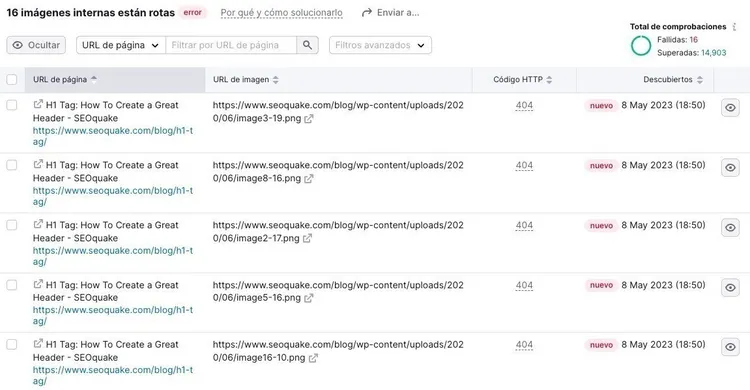750x390 pixels.
Task: Hide the image8-16.png row with eye icon
Action: click(730, 167)
